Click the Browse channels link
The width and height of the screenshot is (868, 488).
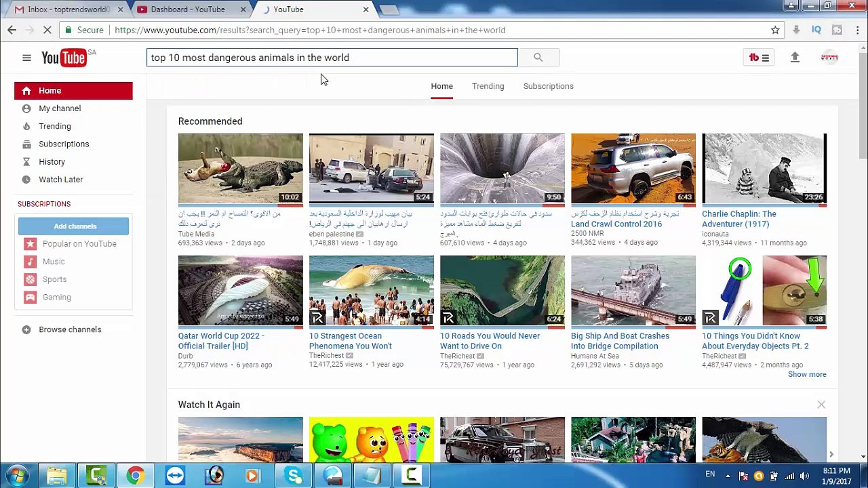pyautogui.click(x=70, y=329)
